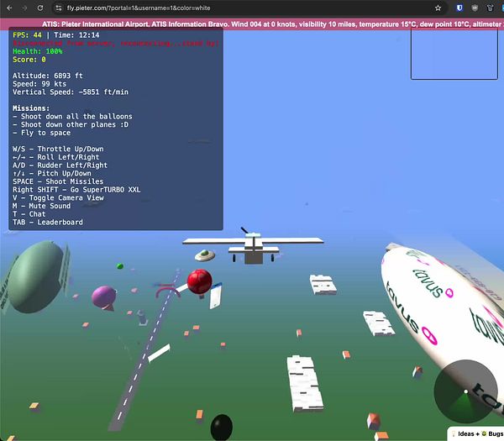This screenshot has height=441, width=504.
Task: Bookmark this page with the star icon
Action: pos(438,8)
